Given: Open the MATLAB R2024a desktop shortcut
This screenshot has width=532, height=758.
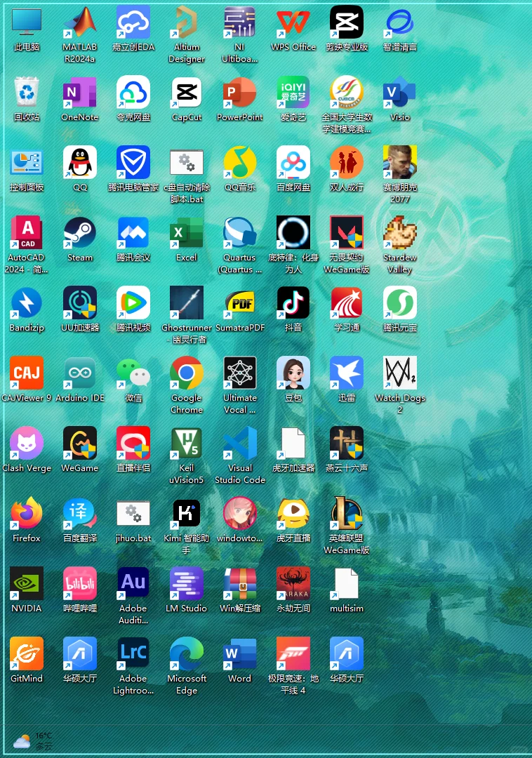Looking at the screenshot, I should point(80,22).
